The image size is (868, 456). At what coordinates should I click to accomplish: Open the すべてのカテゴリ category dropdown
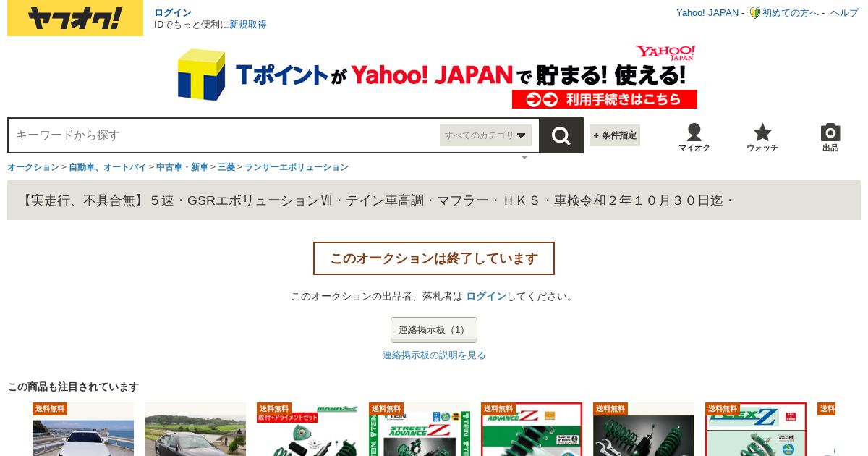pyautogui.click(x=485, y=135)
